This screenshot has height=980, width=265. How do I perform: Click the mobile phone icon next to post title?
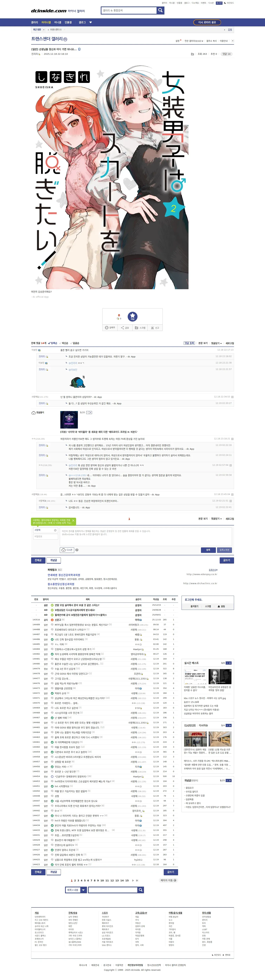79,49
